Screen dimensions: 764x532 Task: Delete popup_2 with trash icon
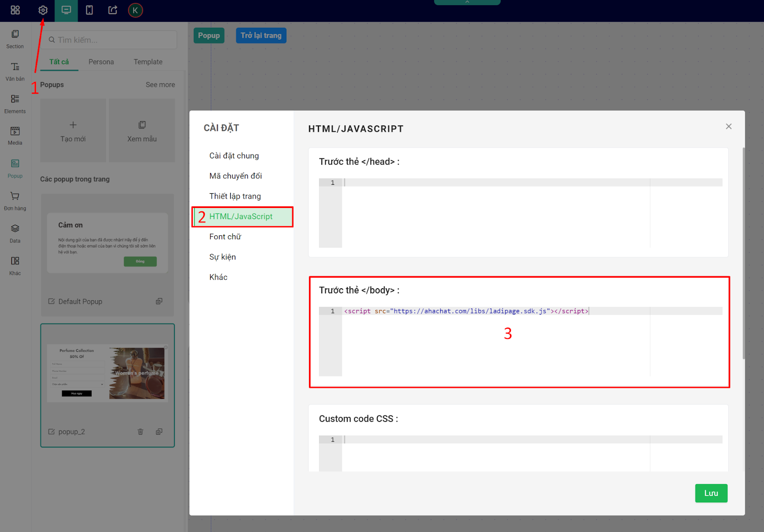(140, 431)
